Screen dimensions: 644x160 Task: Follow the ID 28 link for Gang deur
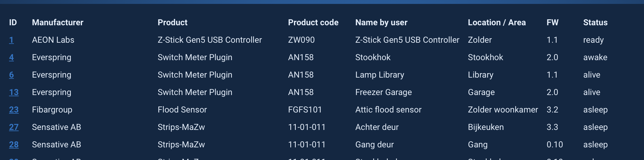point(14,145)
